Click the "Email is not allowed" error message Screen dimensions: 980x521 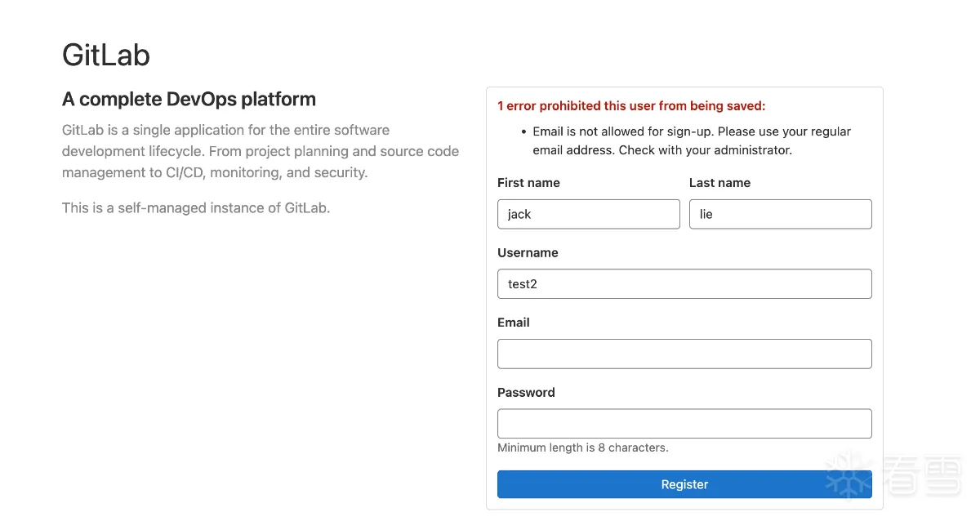pyautogui.click(x=691, y=140)
